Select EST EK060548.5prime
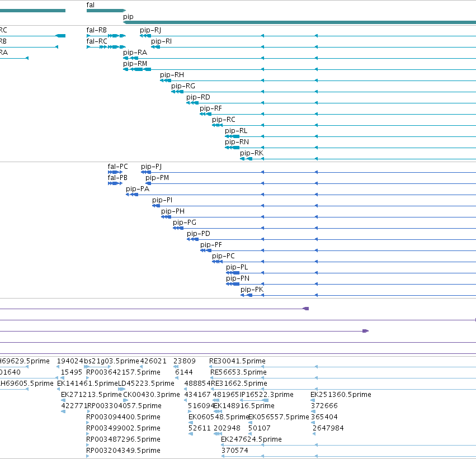The image size is (476, 459). [219, 417]
